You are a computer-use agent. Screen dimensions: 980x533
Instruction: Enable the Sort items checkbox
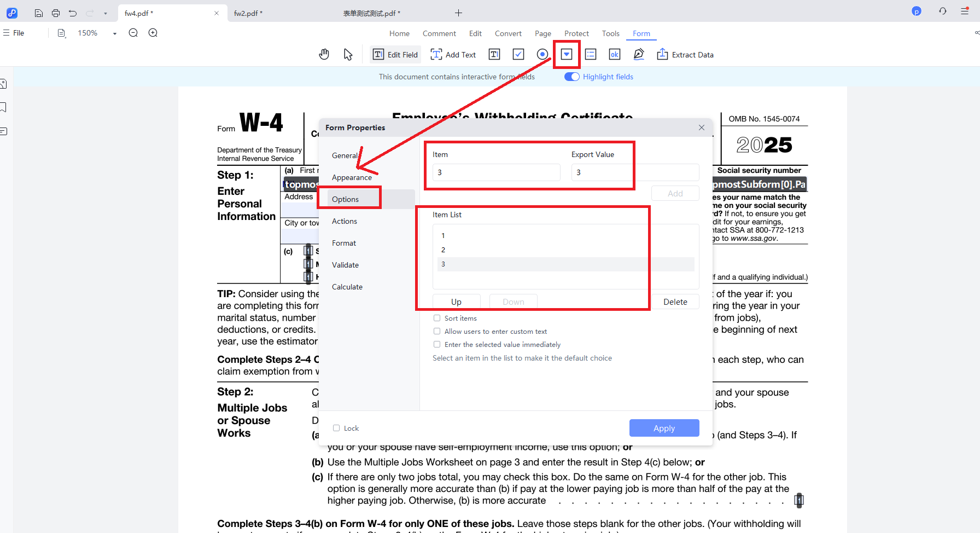(437, 318)
